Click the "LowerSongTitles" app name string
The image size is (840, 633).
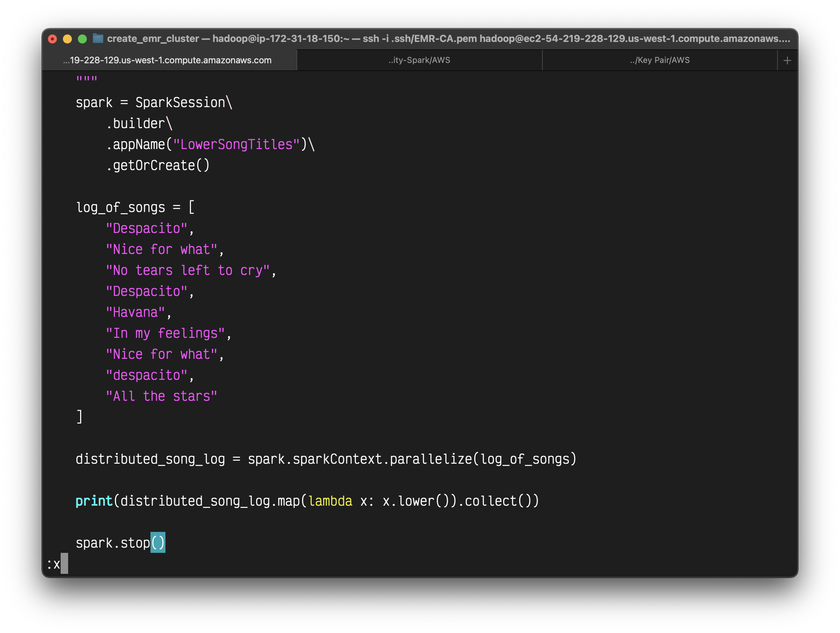coord(236,144)
